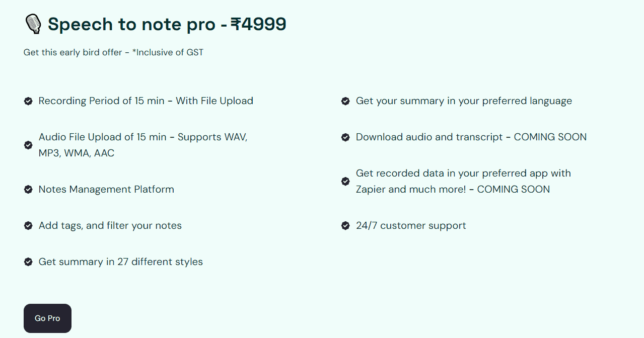Click the checkmark beside Download audio transcript
Viewport: 644px width, 338px height.
tap(345, 137)
